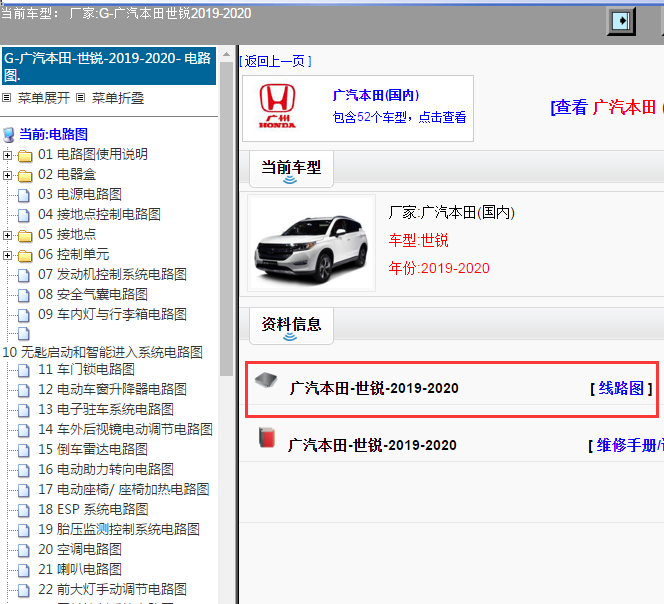Open the 线路图 link

(x=621, y=388)
